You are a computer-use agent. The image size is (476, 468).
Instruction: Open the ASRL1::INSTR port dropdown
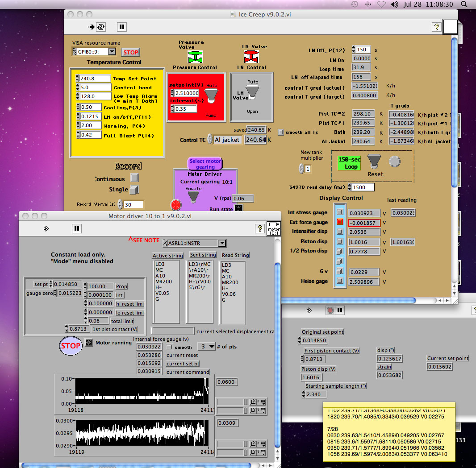click(221, 243)
